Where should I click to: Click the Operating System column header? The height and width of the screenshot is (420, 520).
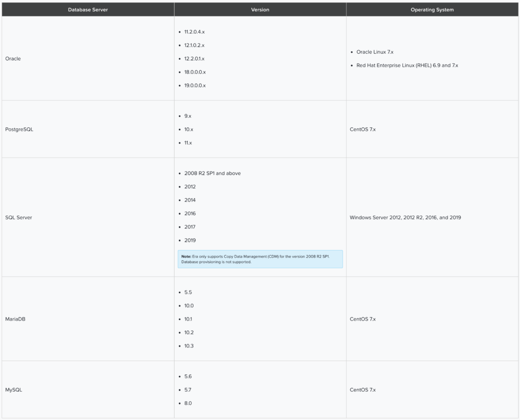click(x=432, y=9)
